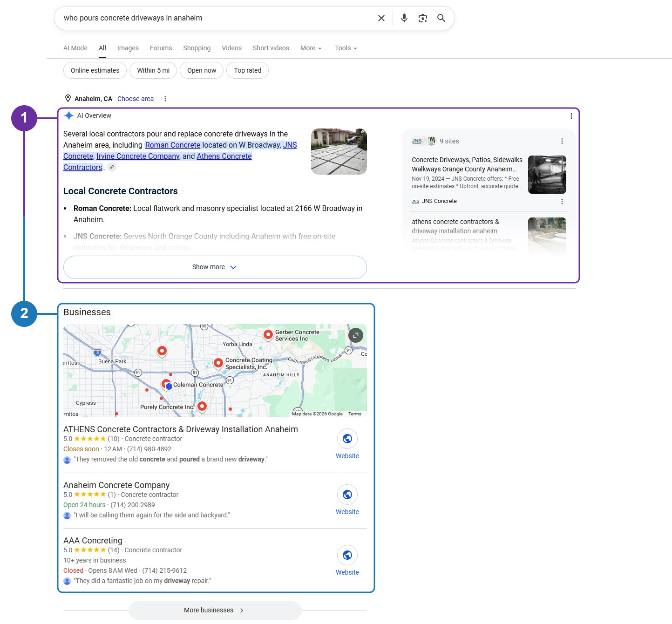This screenshot has height=624, width=672.
Task: Clear the search query with the X icon
Action: tap(381, 18)
